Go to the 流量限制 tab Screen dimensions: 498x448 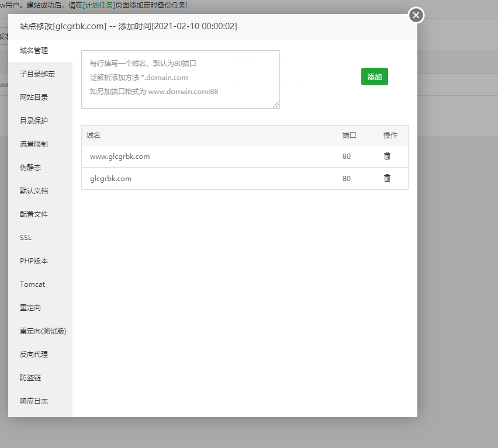[40, 144]
